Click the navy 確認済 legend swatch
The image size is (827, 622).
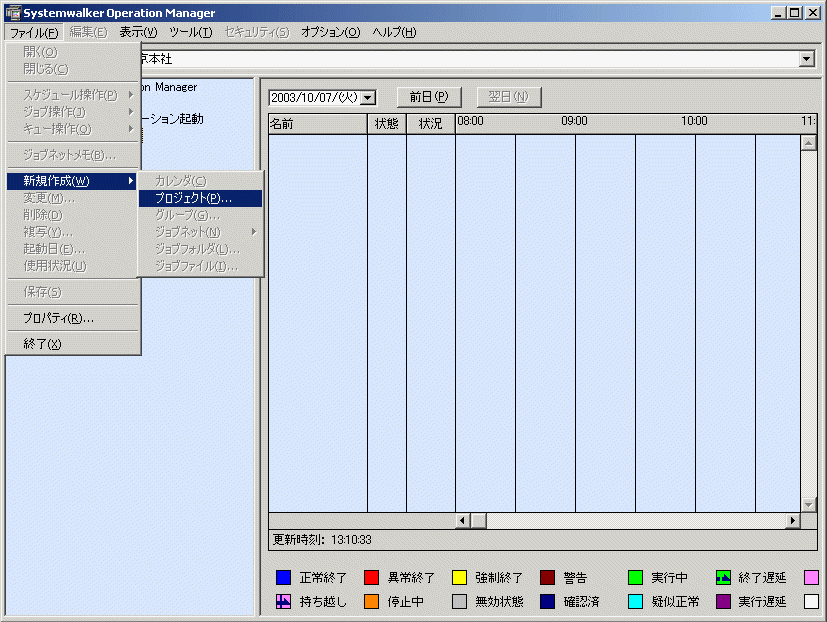pyautogui.click(x=547, y=601)
